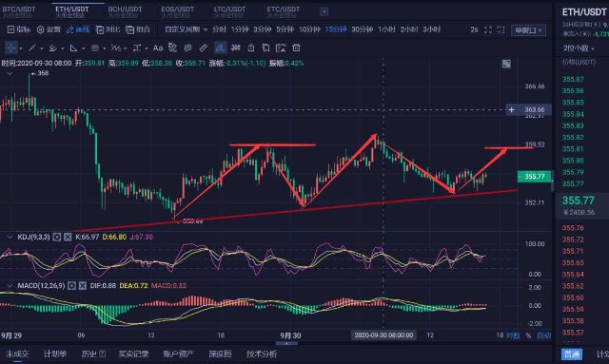This screenshot has height=364, width=609.
Task: Expand dropdown arrow next to triangle shape tool
Action: click(x=83, y=48)
